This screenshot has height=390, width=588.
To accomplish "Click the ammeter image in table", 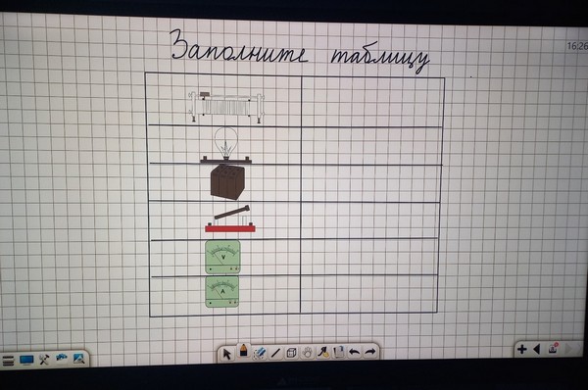I will (222, 292).
